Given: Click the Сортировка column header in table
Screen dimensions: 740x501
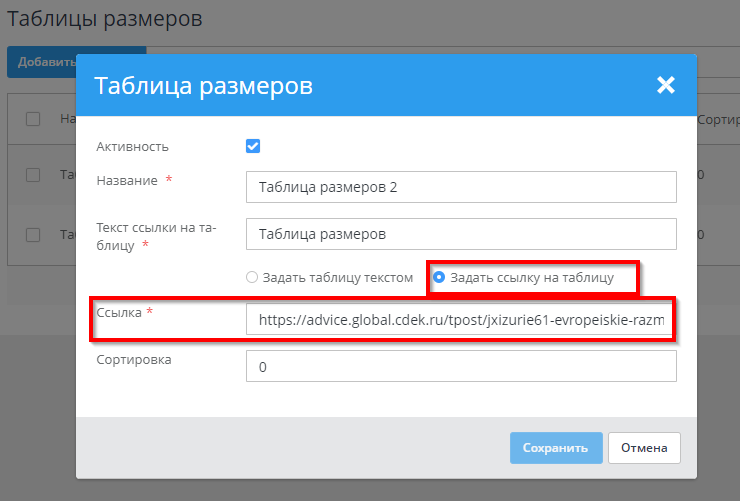Looking at the screenshot, I should [717, 119].
